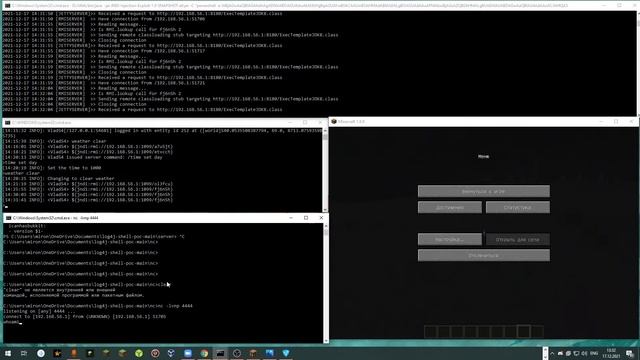Close the nc -lvnp 4444 window
This screenshot has width=640, height=360.
[x=321, y=218]
